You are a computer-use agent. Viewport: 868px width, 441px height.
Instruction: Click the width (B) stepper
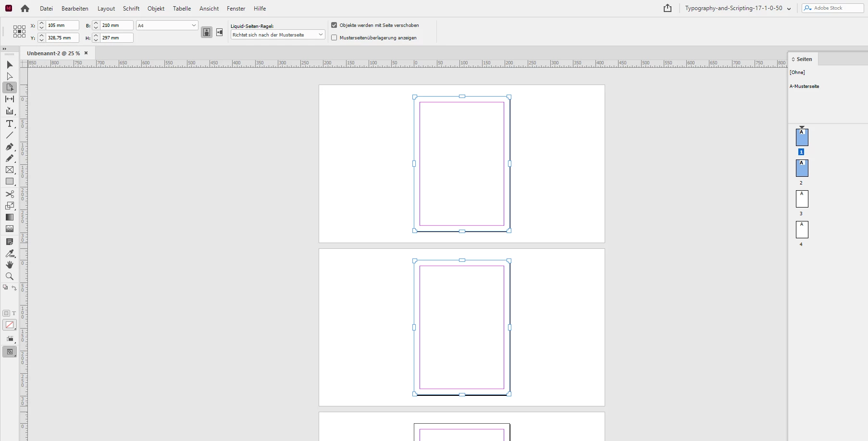[x=96, y=25]
